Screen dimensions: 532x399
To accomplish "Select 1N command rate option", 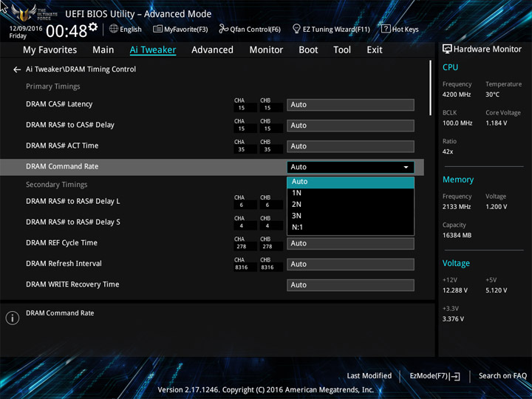I will [350, 193].
